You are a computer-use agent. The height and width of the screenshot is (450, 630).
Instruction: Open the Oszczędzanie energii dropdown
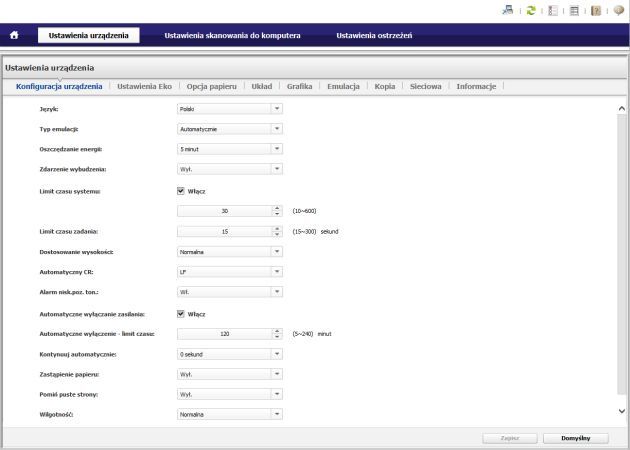(x=230, y=149)
